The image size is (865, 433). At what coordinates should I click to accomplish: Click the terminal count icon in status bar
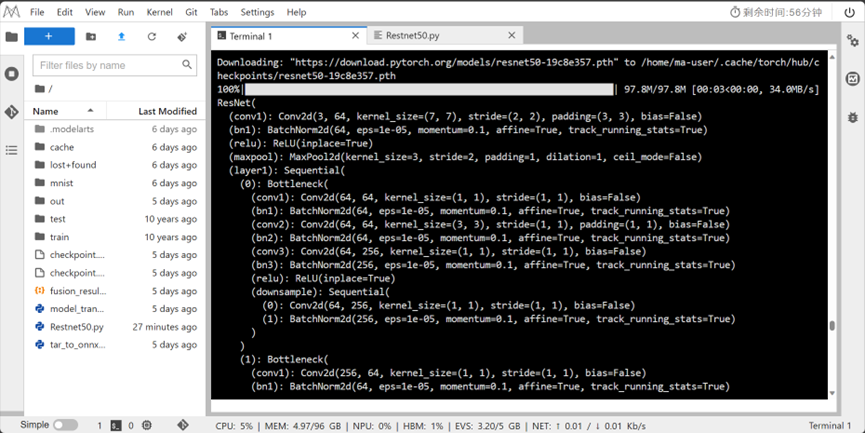[116, 425]
